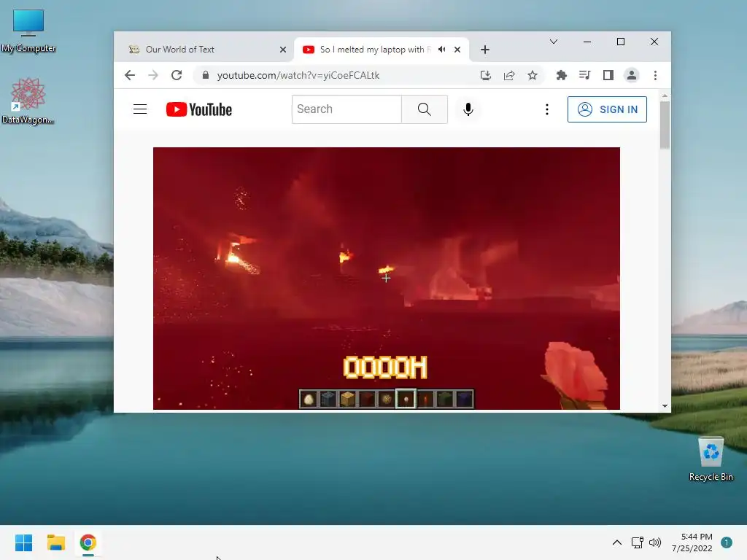Image resolution: width=747 pixels, height=560 pixels.
Task: Select the 'So I melted my laptop' tab
Action: [374, 50]
